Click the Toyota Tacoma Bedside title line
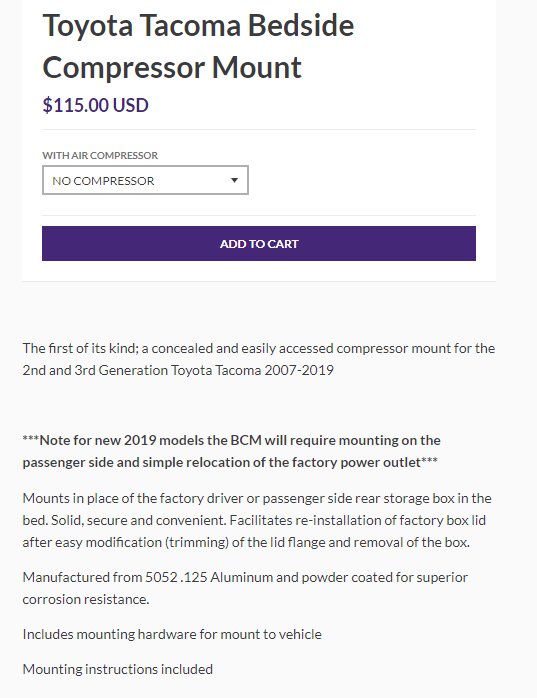The image size is (537, 698). point(198,26)
